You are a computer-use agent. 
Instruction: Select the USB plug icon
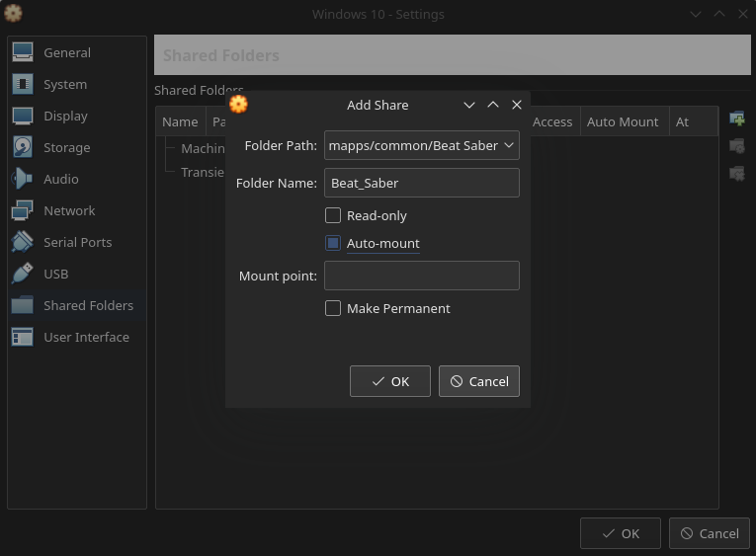(23, 274)
